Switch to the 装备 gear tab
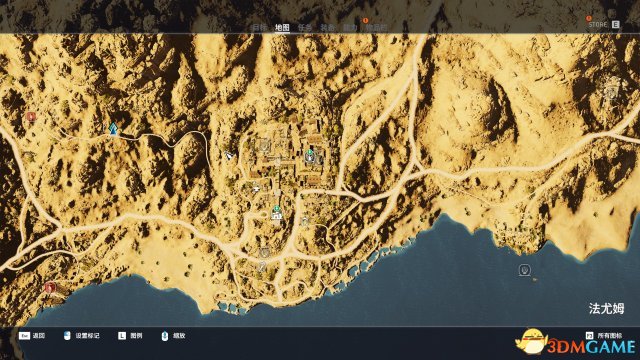The height and width of the screenshot is (360, 640). click(327, 27)
